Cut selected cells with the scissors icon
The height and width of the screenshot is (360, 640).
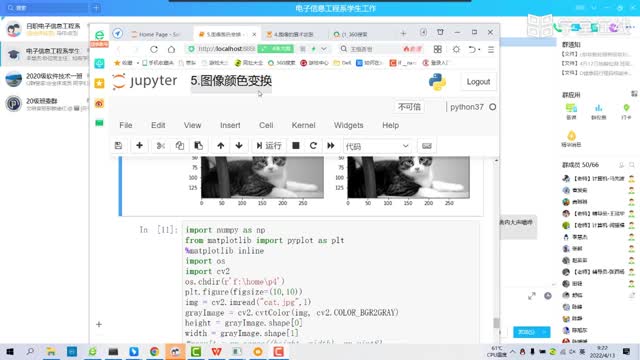(x=161, y=146)
